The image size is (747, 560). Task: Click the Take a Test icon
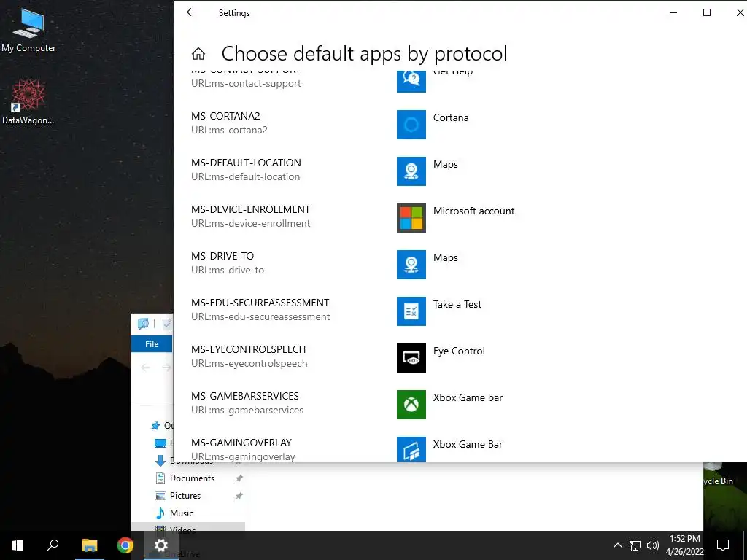coord(411,311)
